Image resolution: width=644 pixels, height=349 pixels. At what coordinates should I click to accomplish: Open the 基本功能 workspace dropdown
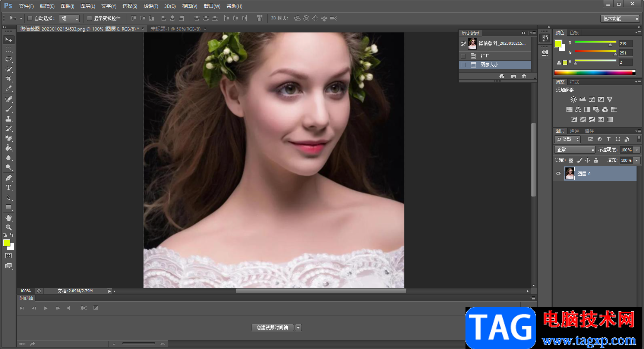(620, 19)
